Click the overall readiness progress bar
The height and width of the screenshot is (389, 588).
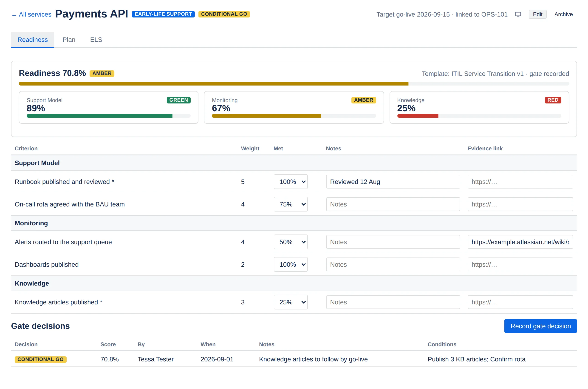tap(294, 84)
